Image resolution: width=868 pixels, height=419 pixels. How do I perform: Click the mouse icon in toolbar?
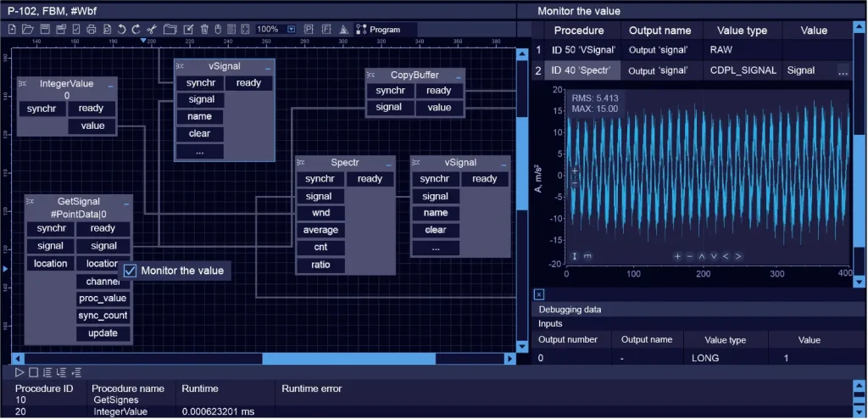218,30
